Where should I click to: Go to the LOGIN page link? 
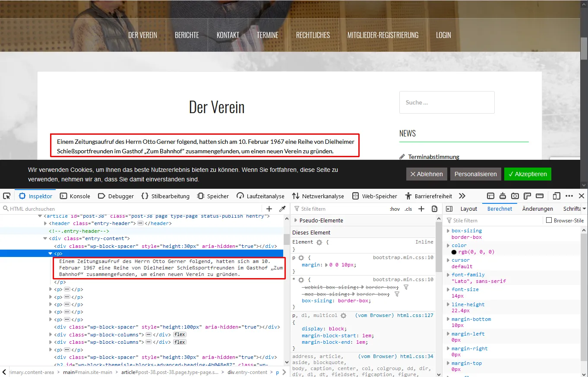[443, 35]
